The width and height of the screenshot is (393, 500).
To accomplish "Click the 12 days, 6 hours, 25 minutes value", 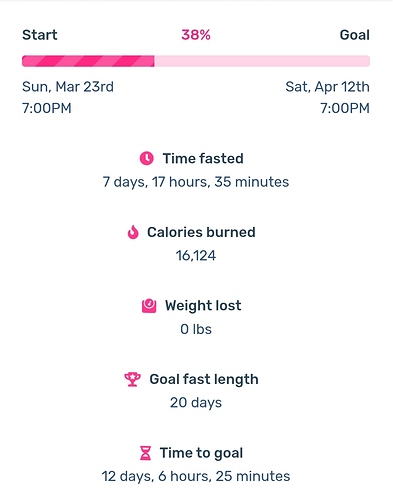I will (196, 476).
